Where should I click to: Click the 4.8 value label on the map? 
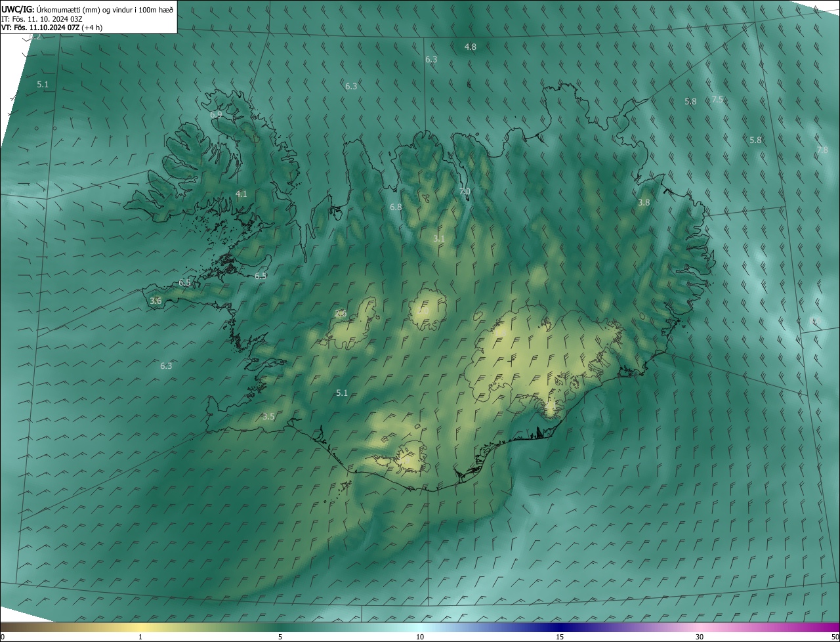471,47
